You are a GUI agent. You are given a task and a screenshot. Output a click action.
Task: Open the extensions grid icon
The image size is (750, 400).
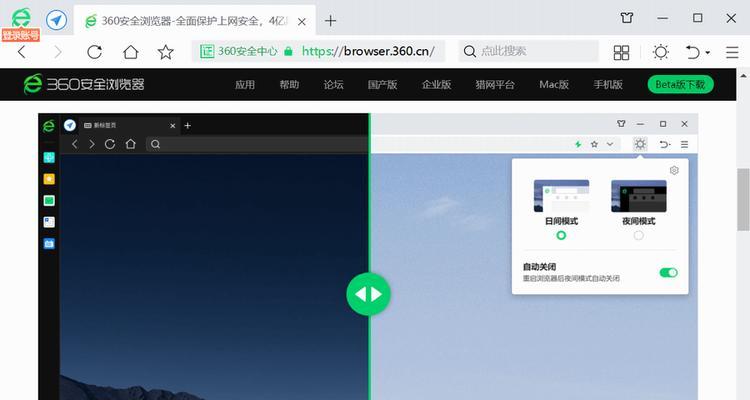click(x=621, y=52)
